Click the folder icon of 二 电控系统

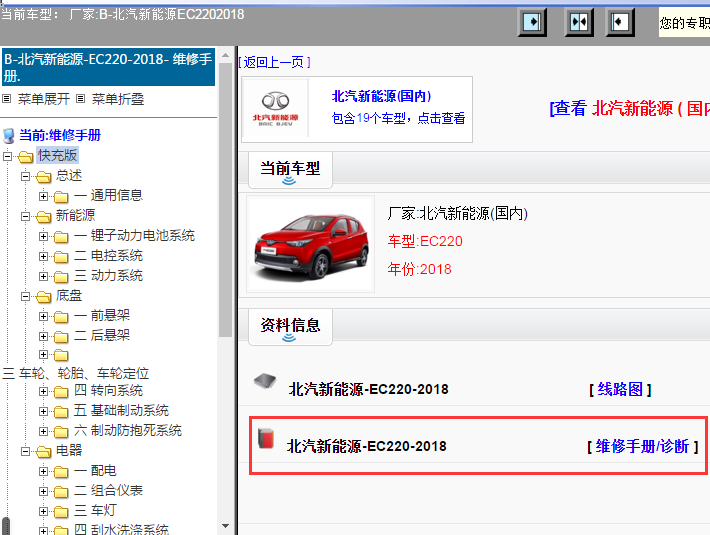pos(61,257)
